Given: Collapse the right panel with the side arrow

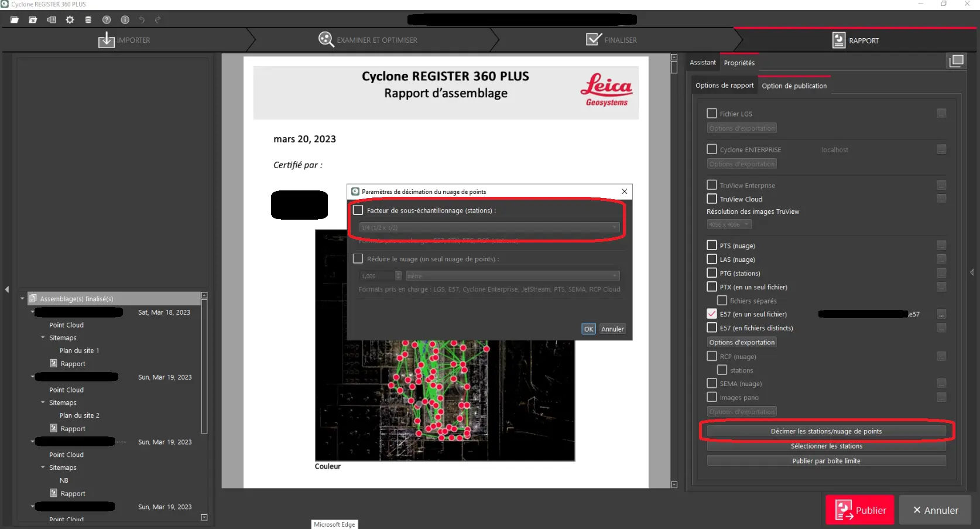Looking at the screenshot, I should 972,272.
